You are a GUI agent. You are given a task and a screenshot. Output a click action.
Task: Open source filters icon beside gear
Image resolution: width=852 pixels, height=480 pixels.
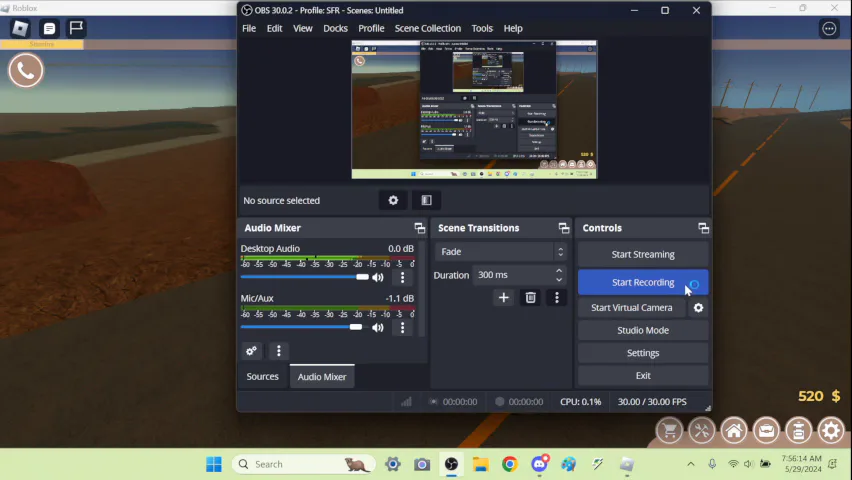[x=427, y=201]
